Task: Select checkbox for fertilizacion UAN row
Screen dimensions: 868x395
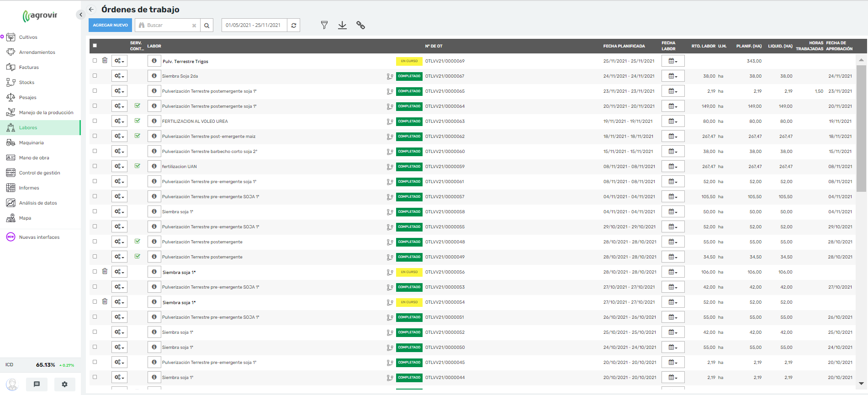Action: point(95,166)
